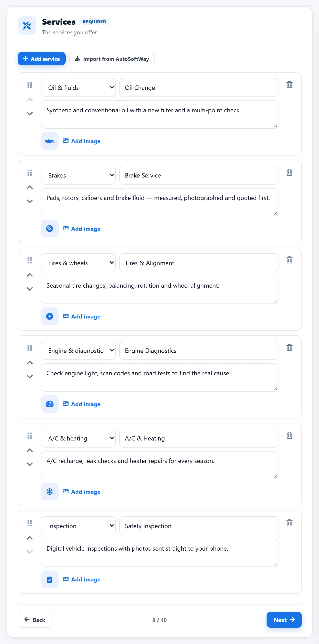Delete the Brake Service entry
The width and height of the screenshot is (319, 644).
coord(289,172)
